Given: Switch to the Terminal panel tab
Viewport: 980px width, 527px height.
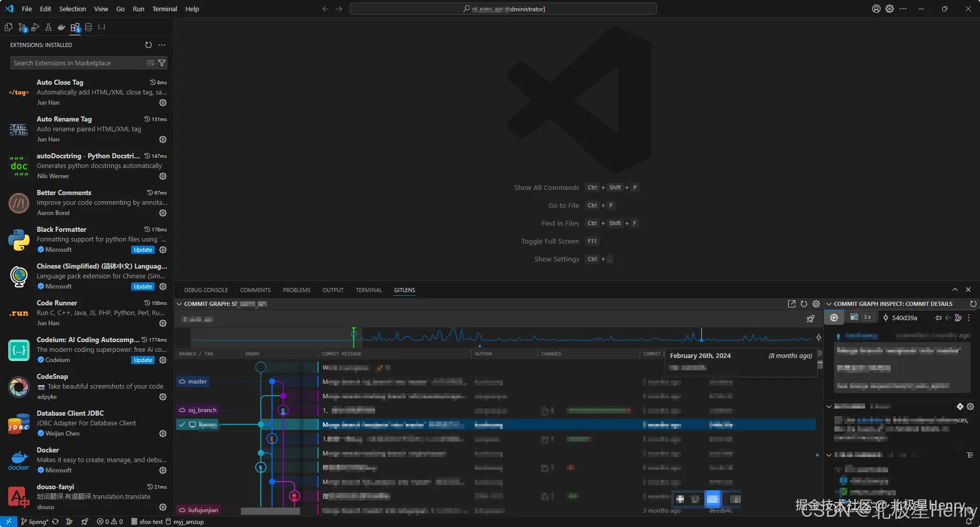Looking at the screenshot, I should tap(369, 290).
